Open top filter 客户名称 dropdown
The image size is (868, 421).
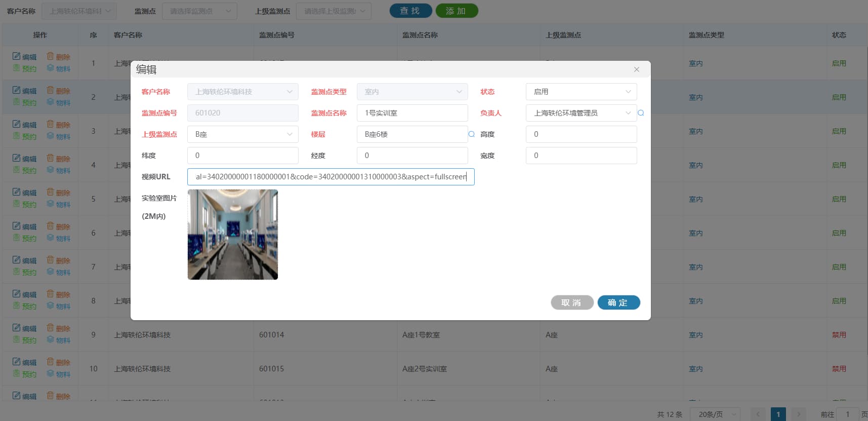79,11
